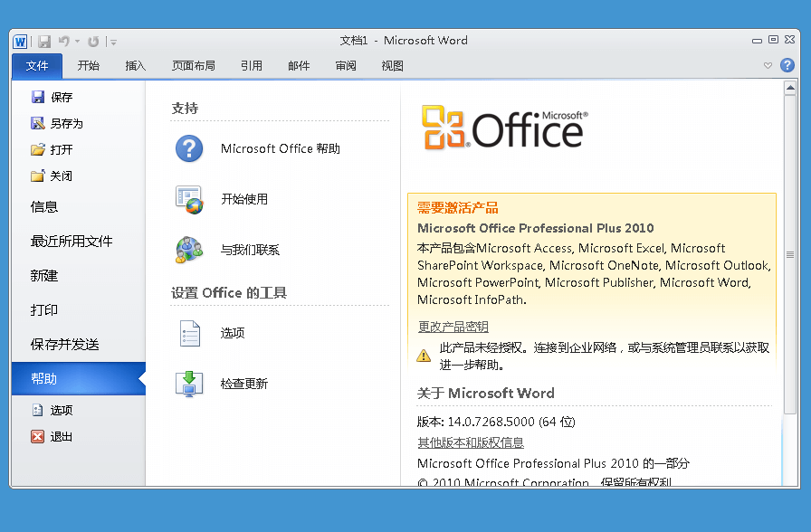
Task: Click the 另存为 Save As icon
Action: [x=38, y=123]
